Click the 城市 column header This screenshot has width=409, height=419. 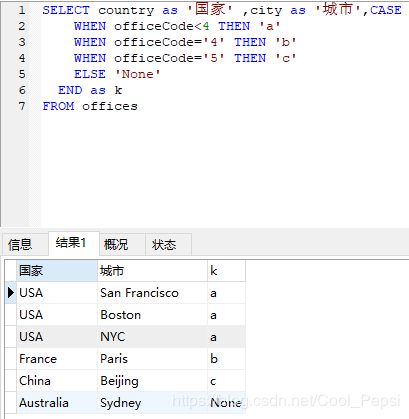[x=152, y=271]
